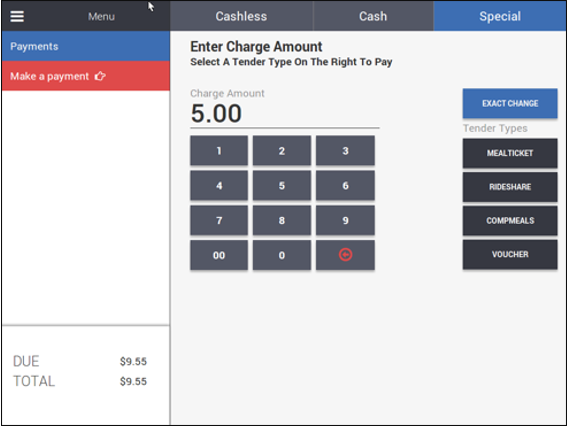Tap keypad digit 9
Screen dimensions: 569x428
coord(345,220)
